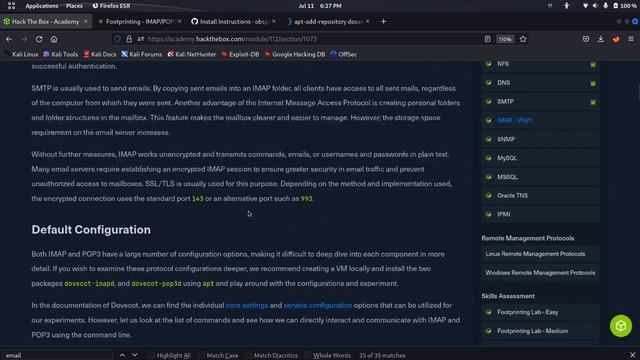Click the shield tracking protection icon
Image resolution: width=640 pixels, height=360 pixels.
117,39
